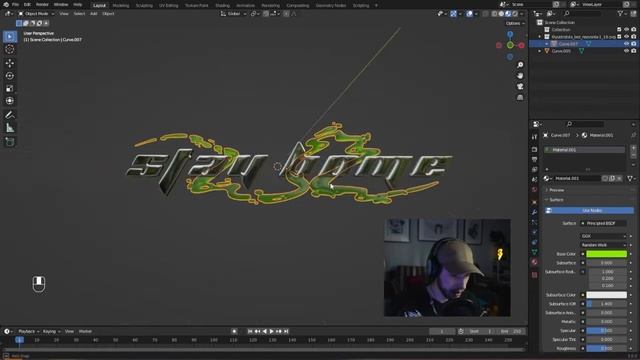Click the Material.001 slot in list

tap(584, 150)
